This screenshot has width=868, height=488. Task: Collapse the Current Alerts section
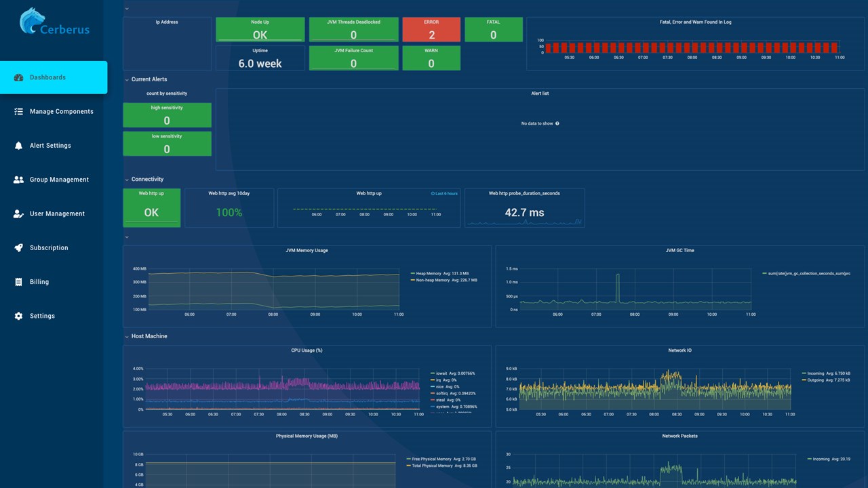click(127, 79)
